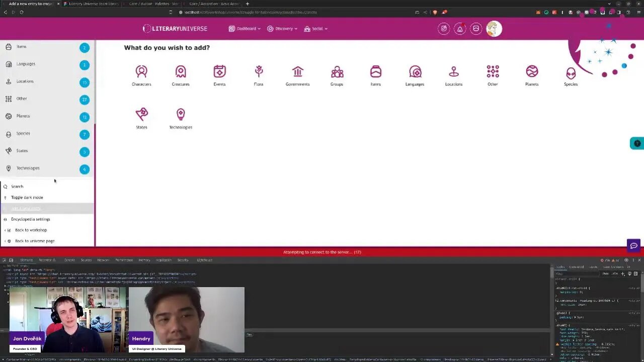Click the browser address bar
644x362 pixels.
point(297,12)
